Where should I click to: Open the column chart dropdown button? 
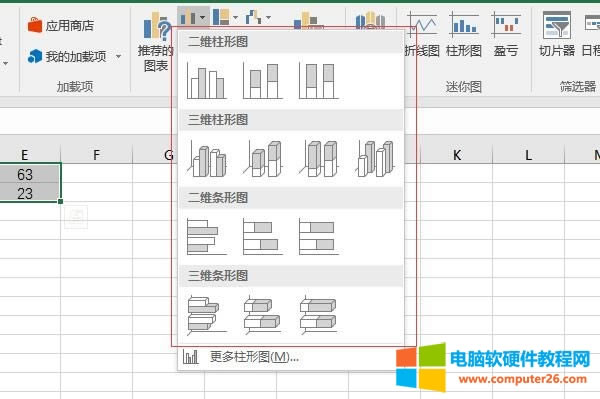click(193, 17)
